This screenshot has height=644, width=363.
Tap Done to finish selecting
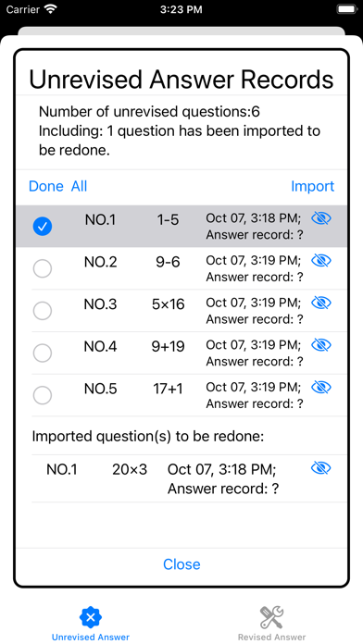coord(46,187)
